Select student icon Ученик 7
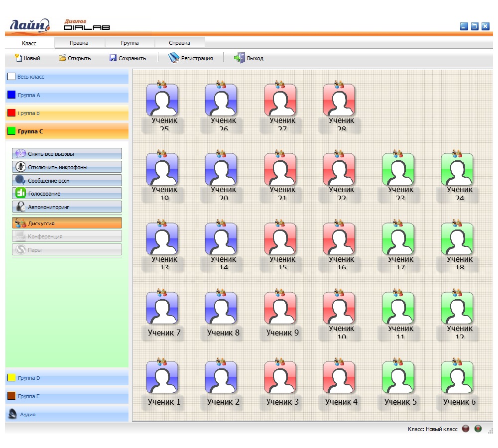 [162, 308]
